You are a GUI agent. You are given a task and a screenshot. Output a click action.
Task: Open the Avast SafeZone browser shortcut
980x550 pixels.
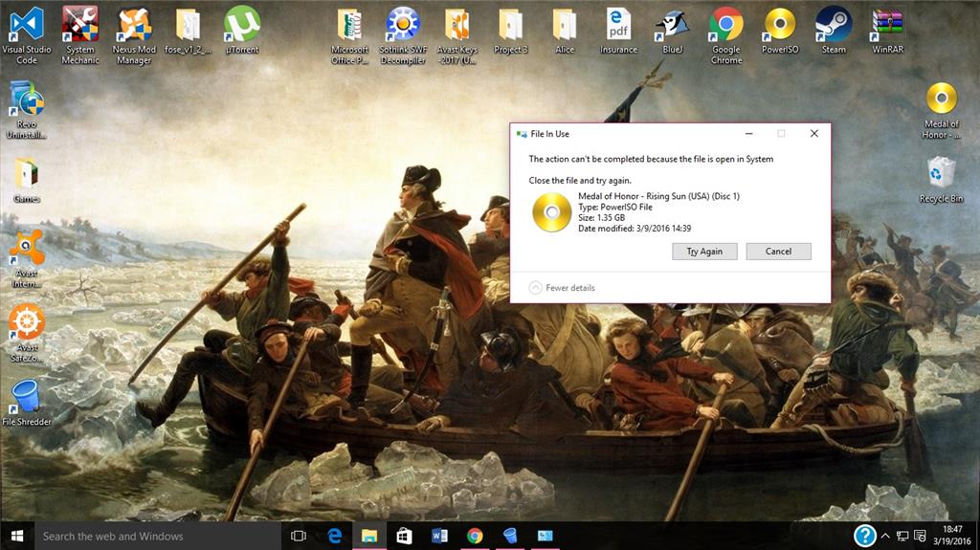pyautogui.click(x=26, y=333)
